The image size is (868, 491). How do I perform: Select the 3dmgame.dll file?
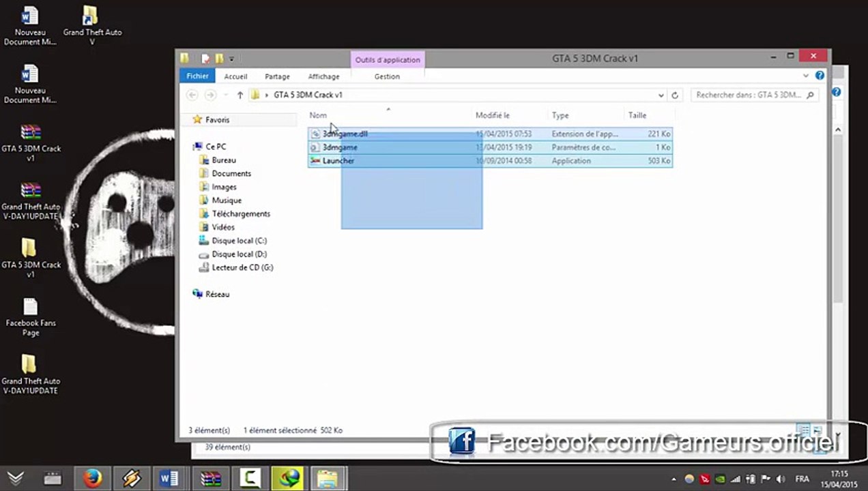pos(490,134)
